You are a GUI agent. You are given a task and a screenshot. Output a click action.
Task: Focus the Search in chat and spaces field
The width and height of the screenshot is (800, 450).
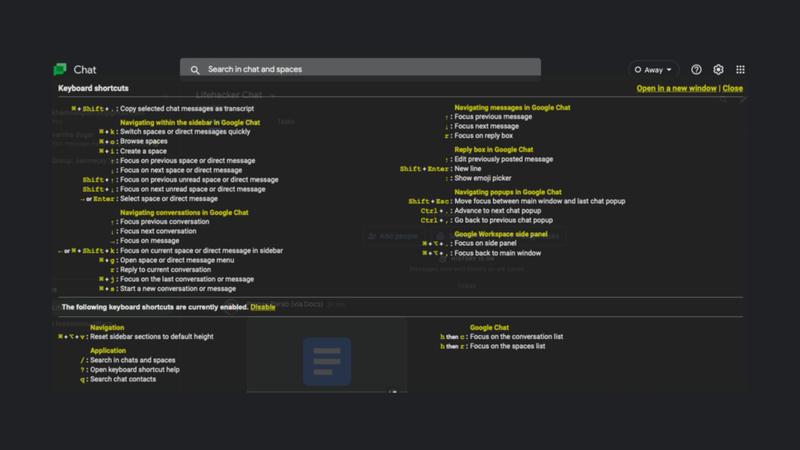pos(360,69)
